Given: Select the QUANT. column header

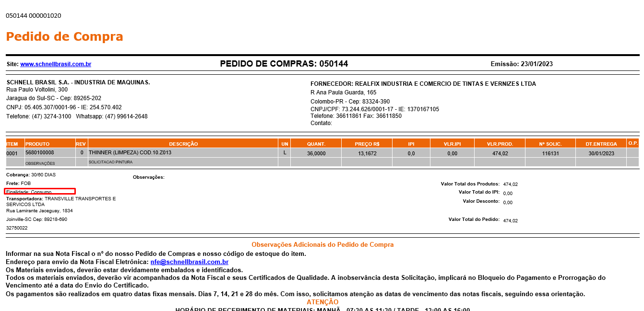Looking at the screenshot, I should 316,144.
